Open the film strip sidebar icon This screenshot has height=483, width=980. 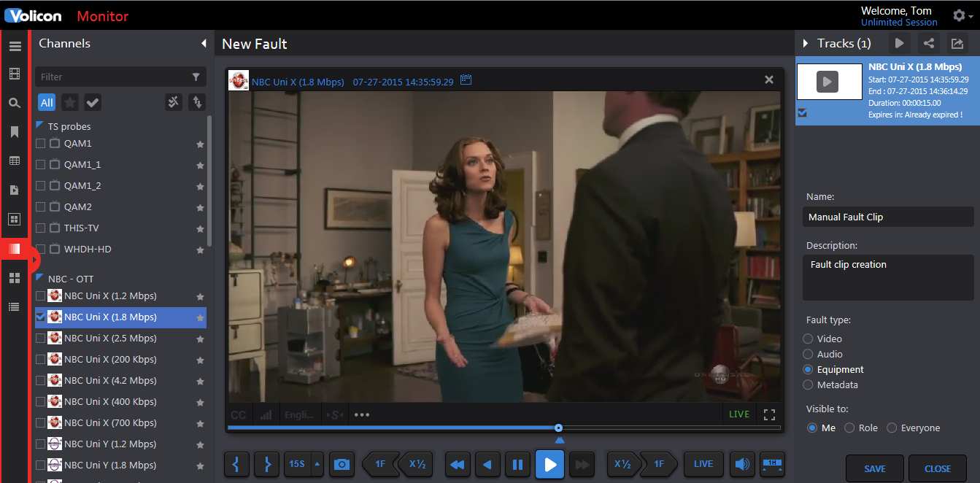click(x=15, y=74)
